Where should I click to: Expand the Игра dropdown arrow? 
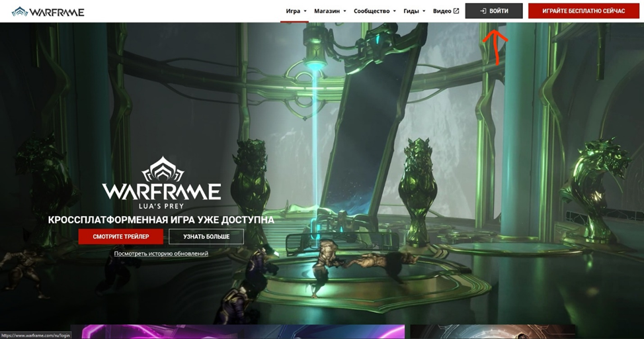coord(305,11)
